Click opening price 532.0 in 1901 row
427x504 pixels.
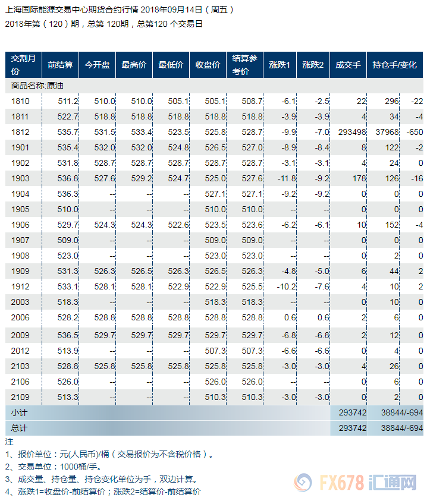tap(105, 147)
